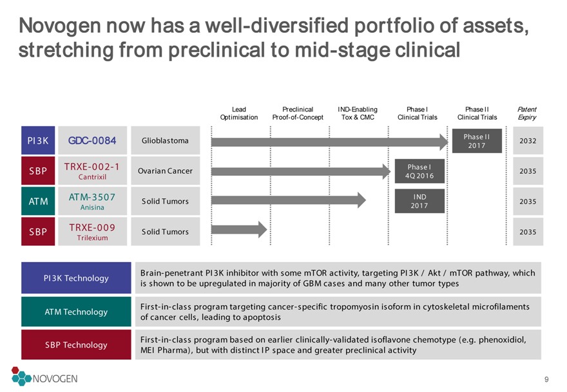Click the 2032 patent expiry cell

click(x=528, y=140)
